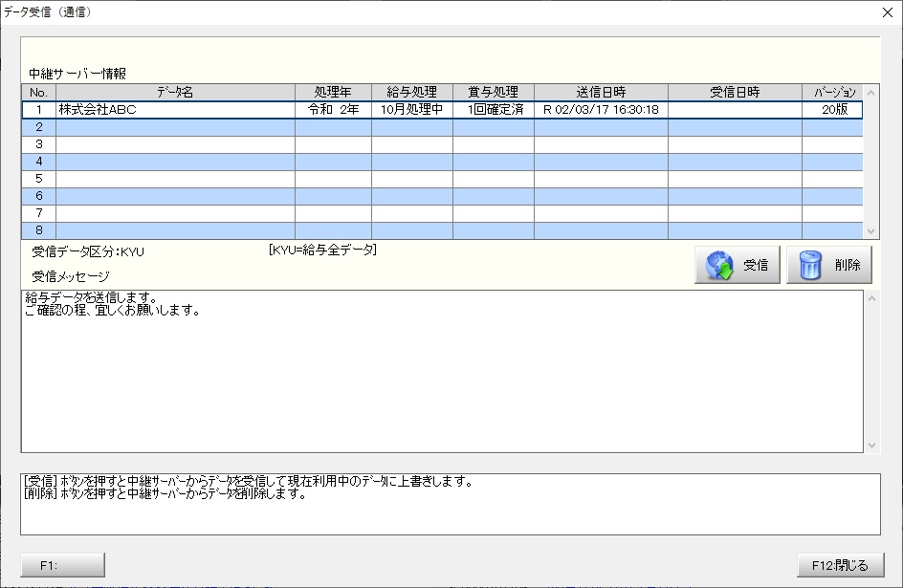
Task: Click the globe download icon on 受信 button
Action: (719, 265)
